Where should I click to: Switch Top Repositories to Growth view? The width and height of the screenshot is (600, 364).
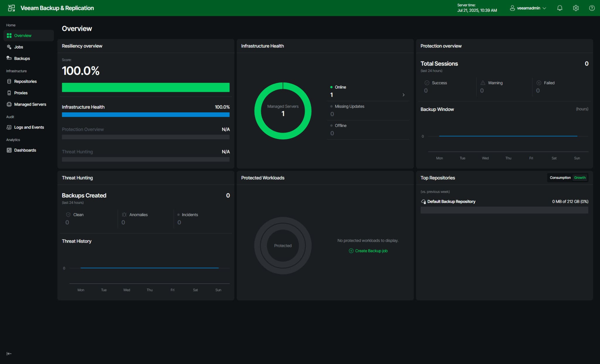coord(579,178)
